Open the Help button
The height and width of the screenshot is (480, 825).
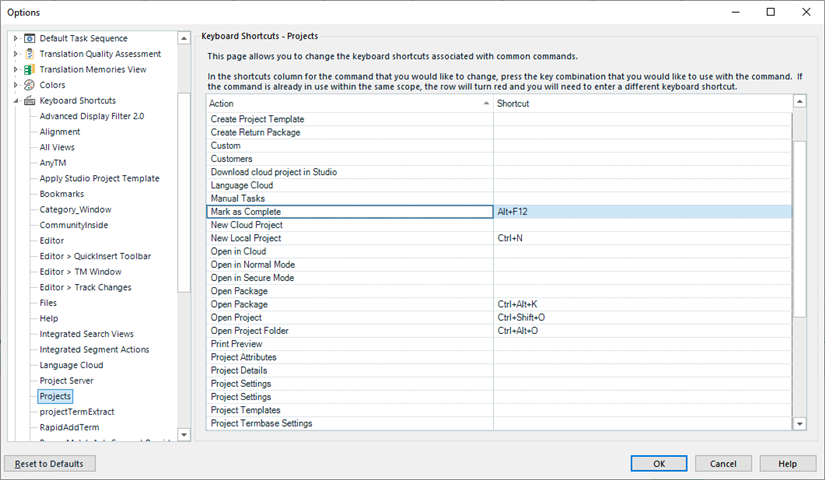point(787,464)
